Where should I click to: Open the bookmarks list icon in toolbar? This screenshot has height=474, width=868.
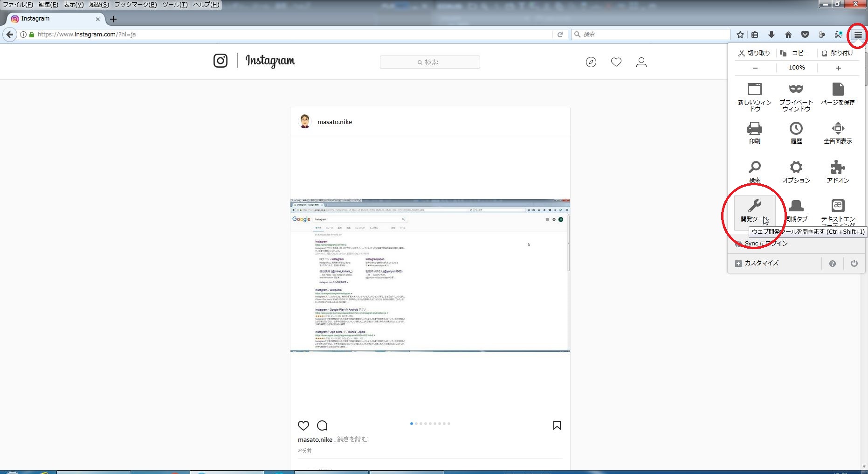755,35
